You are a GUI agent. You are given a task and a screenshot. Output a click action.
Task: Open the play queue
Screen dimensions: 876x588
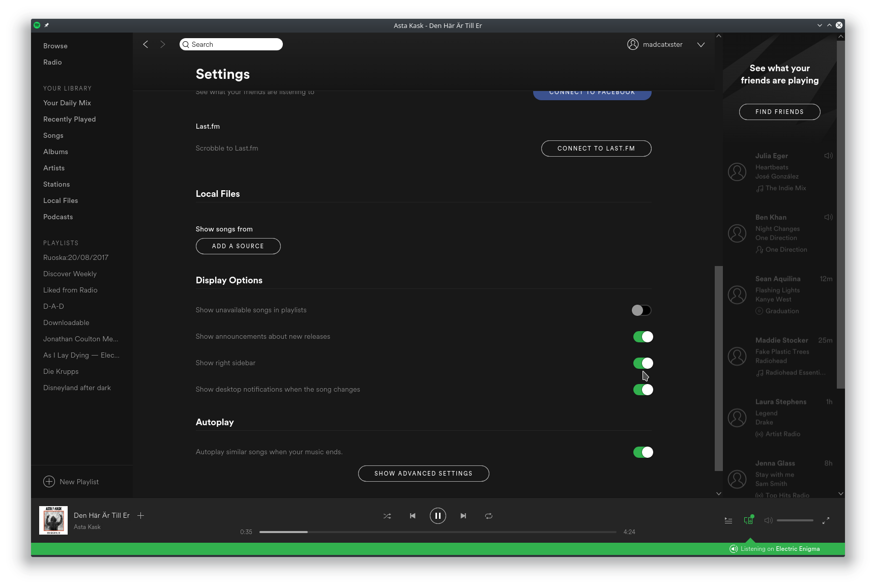(728, 520)
